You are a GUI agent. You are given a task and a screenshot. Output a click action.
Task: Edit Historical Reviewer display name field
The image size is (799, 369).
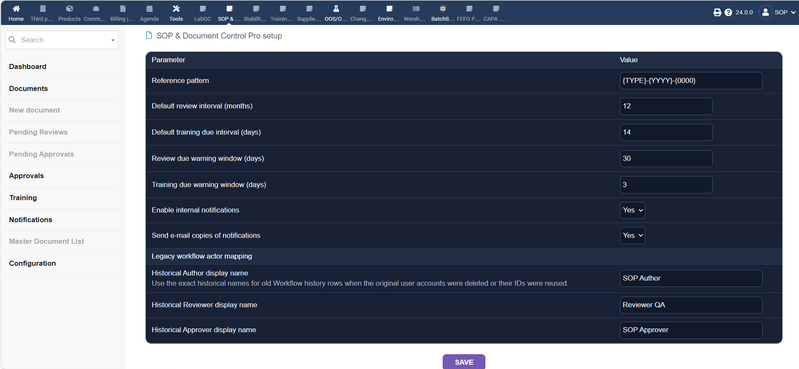click(691, 305)
